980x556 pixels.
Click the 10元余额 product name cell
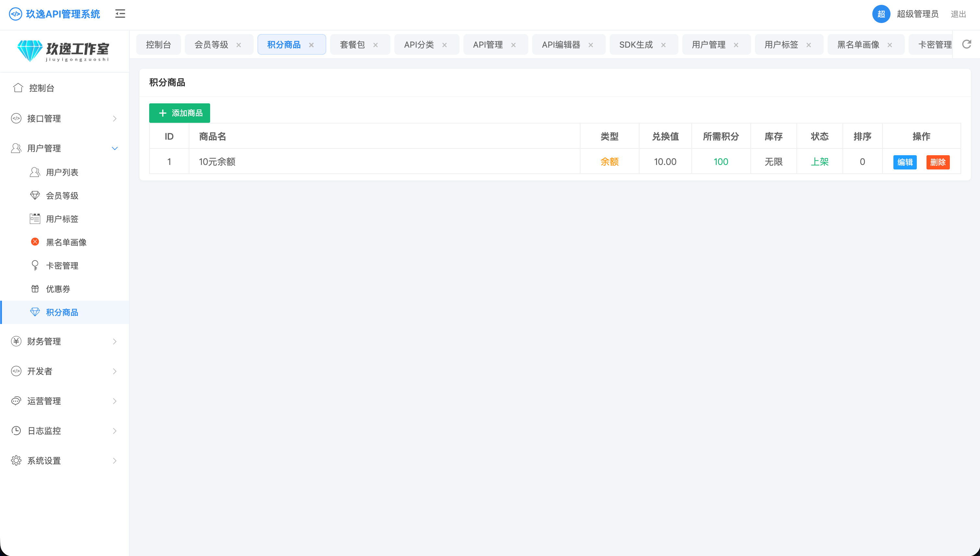coord(384,162)
